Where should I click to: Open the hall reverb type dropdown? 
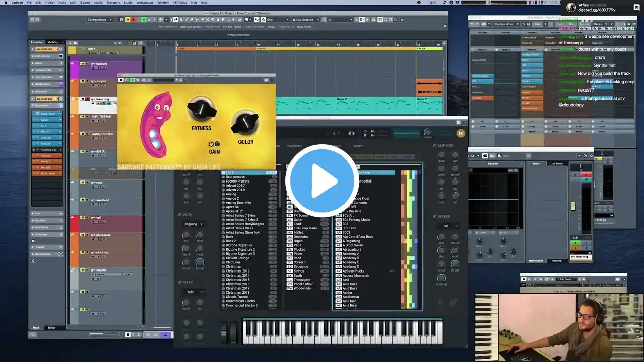449,226
